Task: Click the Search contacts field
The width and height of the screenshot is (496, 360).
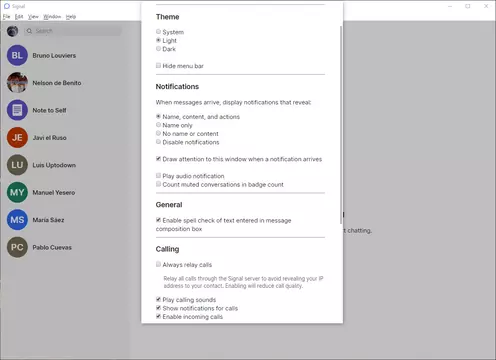Action: (x=73, y=31)
